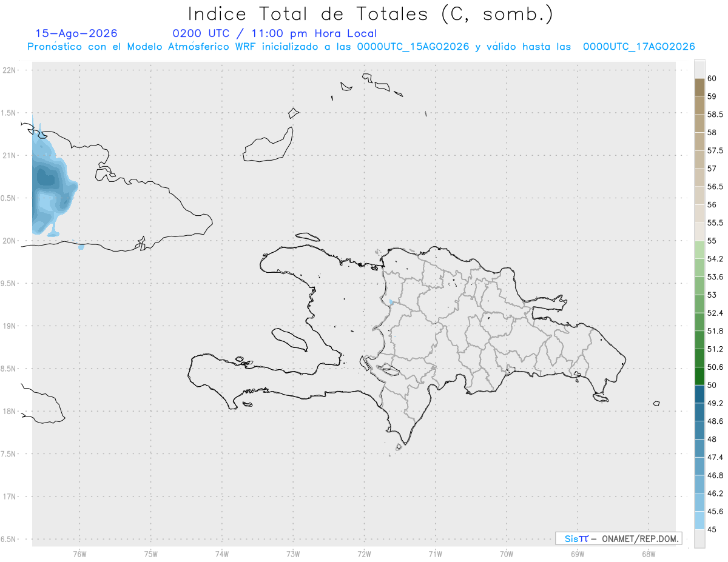Click the legend value '52.4'

715,313
